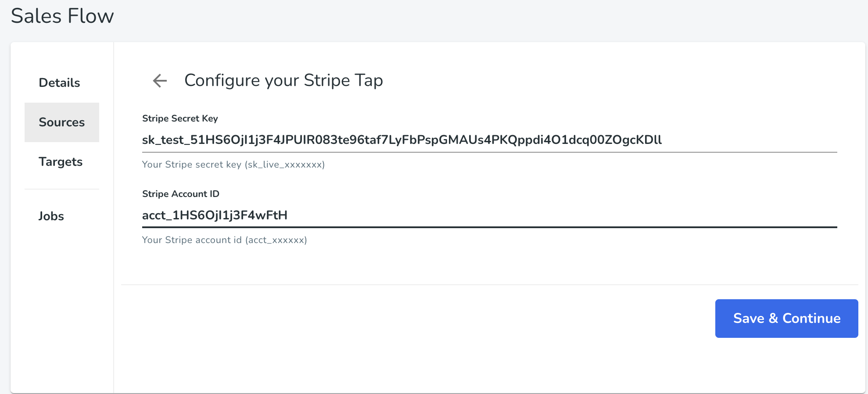Click the divider line above Jobs
This screenshot has width=868, height=394.
62,189
